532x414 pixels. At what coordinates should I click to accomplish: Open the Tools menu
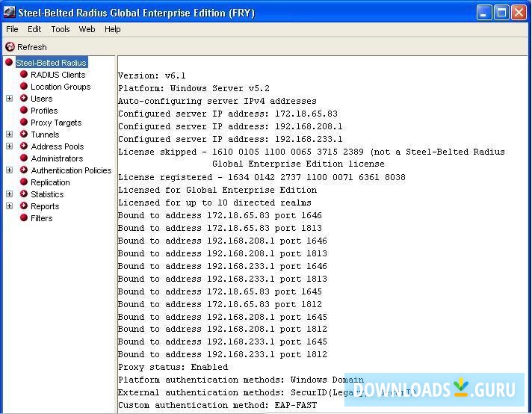(x=61, y=29)
